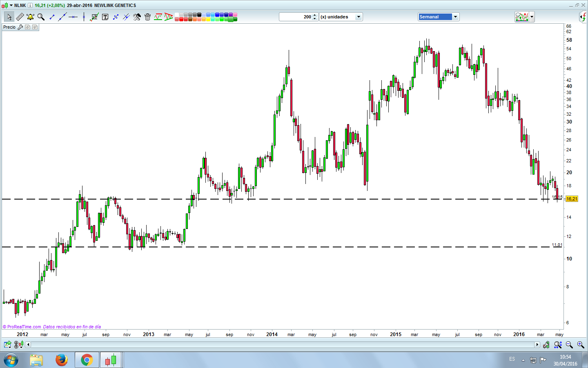Screen dimensions: 588x368
Task: Open the ProRealTime.com link
Action: tap(22, 327)
